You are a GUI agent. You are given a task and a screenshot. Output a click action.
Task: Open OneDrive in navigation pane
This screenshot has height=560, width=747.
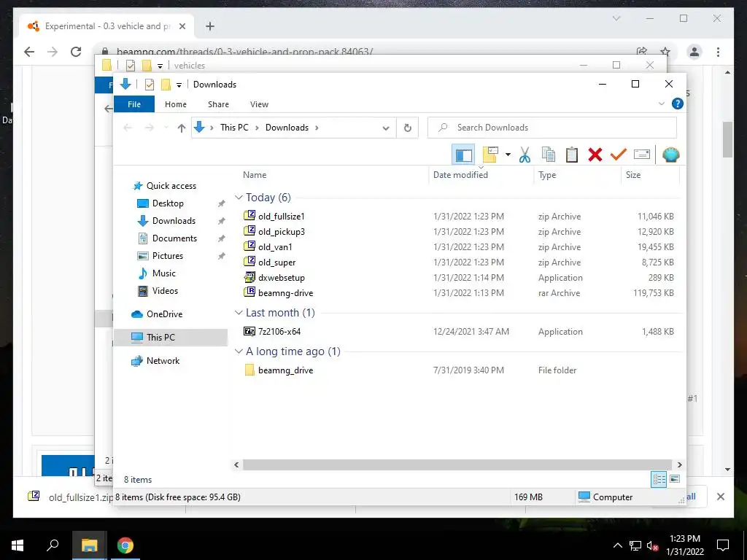pyautogui.click(x=164, y=314)
